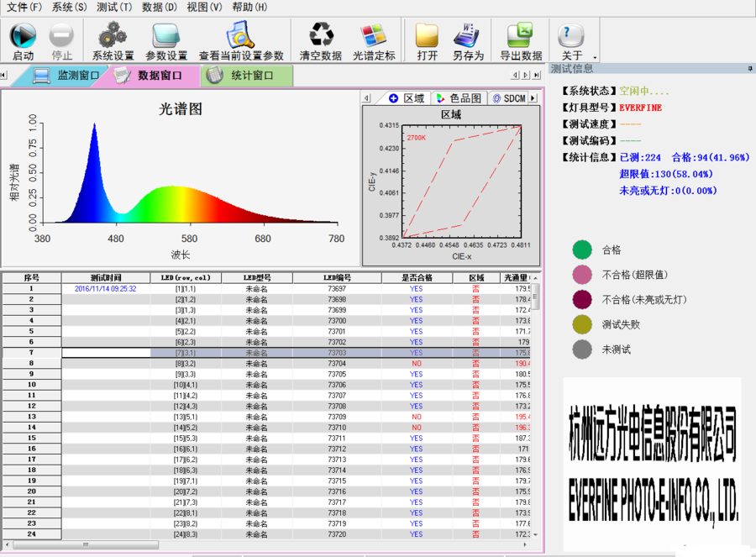Switch to 统计窗口 tab
The width and height of the screenshot is (756, 557).
(246, 76)
